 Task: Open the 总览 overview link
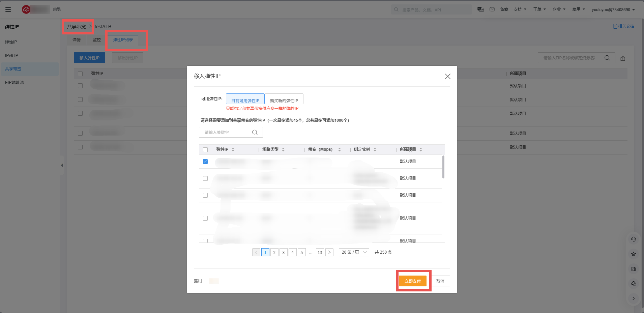click(57, 9)
